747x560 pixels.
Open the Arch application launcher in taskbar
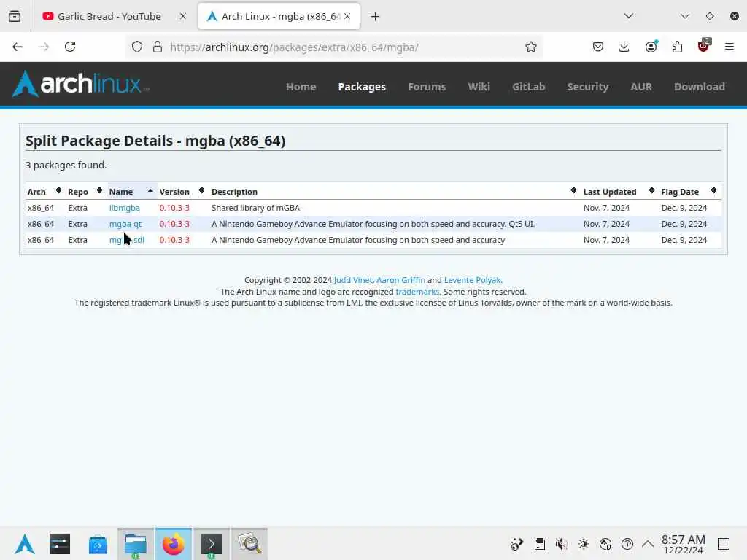click(24, 544)
